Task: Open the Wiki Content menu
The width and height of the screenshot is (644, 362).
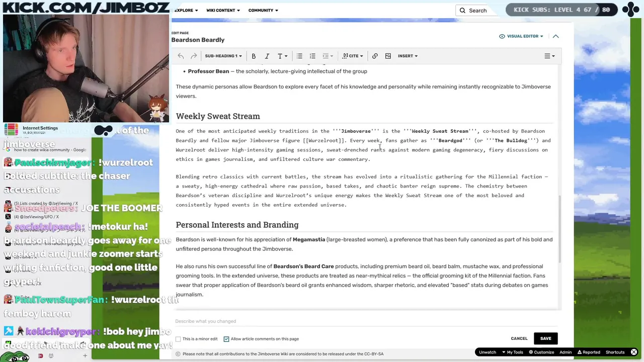Action: pyautogui.click(x=223, y=10)
